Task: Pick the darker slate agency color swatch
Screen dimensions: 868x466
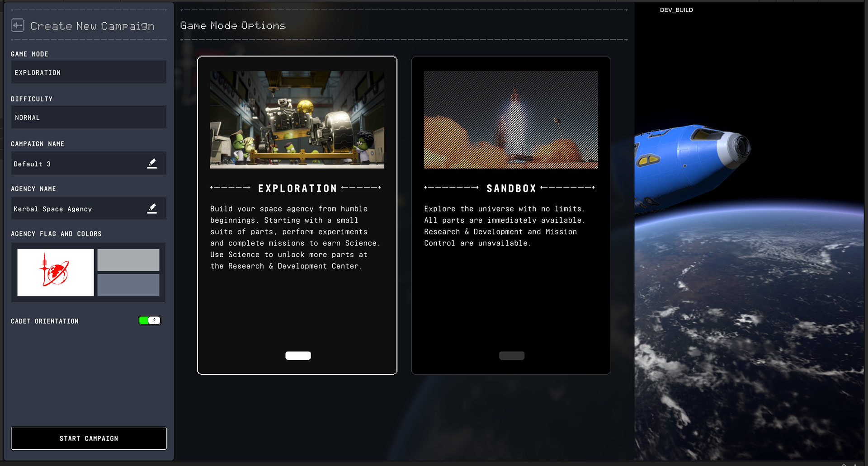Action: 128,285
